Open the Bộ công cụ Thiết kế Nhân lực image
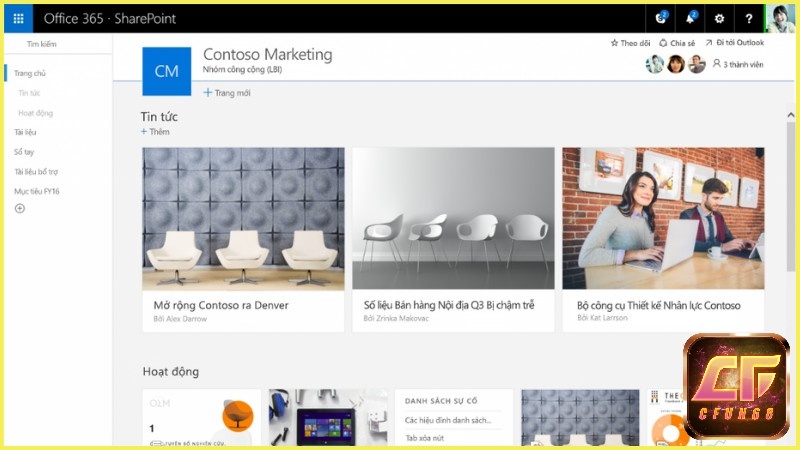The image size is (800, 450). point(663,218)
